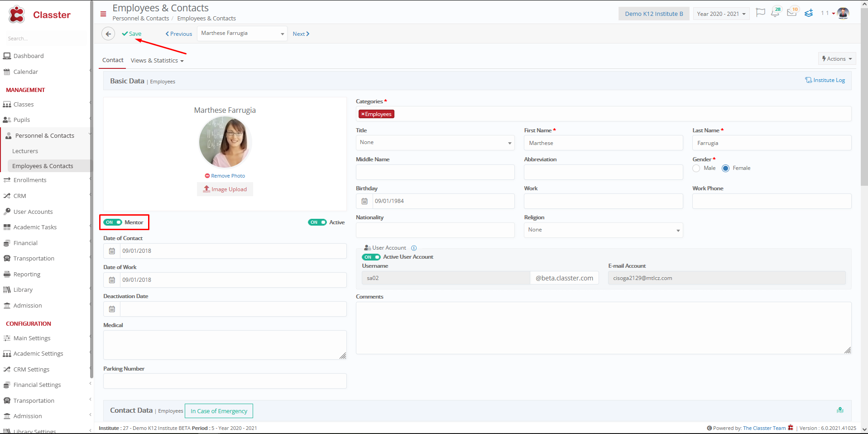This screenshot has height=434, width=868.
Task: Select Male gender radio button
Action: (696, 168)
